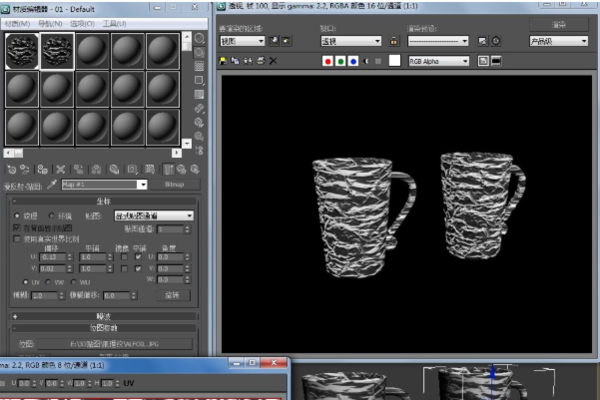
Task: Select the 纹理 radio button
Action: click(x=16, y=215)
